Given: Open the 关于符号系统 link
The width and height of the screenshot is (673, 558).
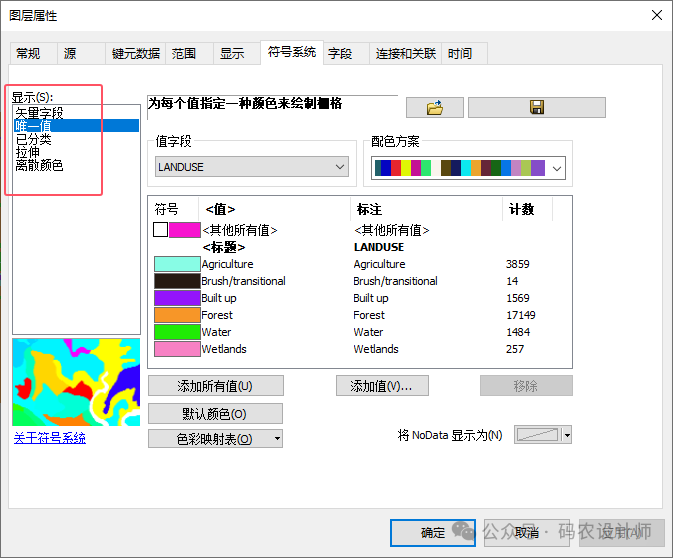Looking at the screenshot, I should tap(49, 438).
